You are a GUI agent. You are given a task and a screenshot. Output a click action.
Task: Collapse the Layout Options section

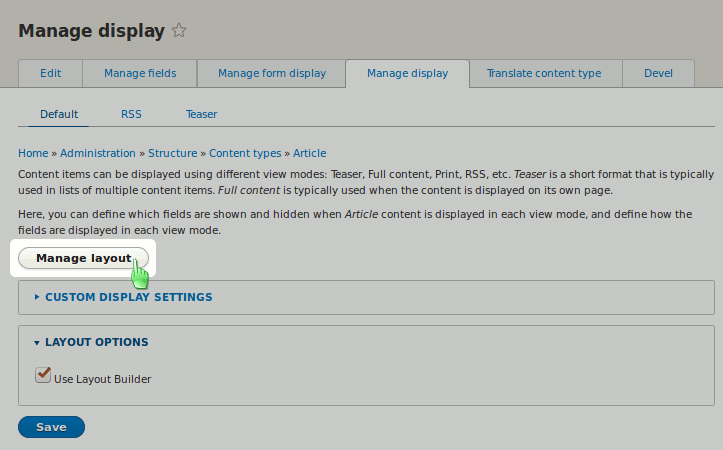tap(96, 342)
